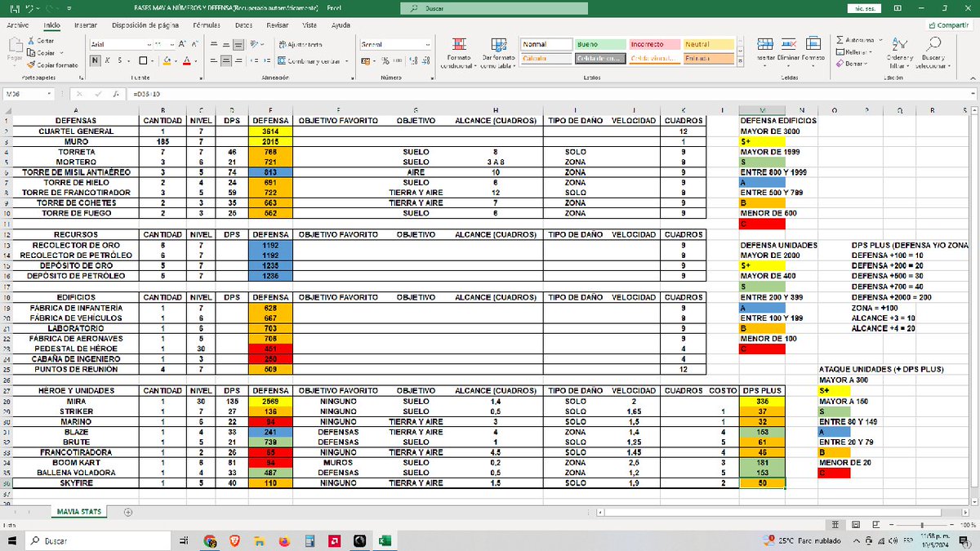Click the red font color swatch
Image resolution: width=980 pixels, height=551 pixels.
(187, 60)
